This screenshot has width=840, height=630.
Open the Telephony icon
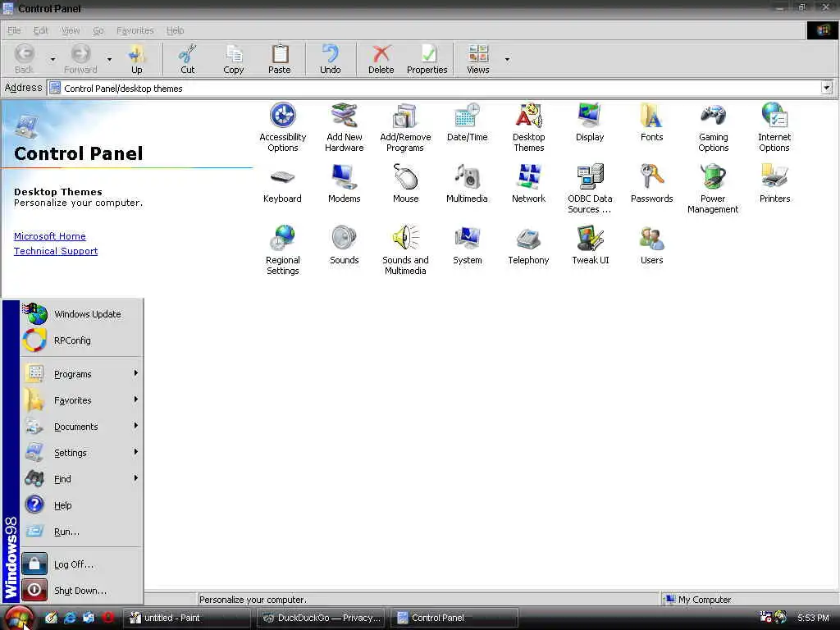pyautogui.click(x=529, y=246)
